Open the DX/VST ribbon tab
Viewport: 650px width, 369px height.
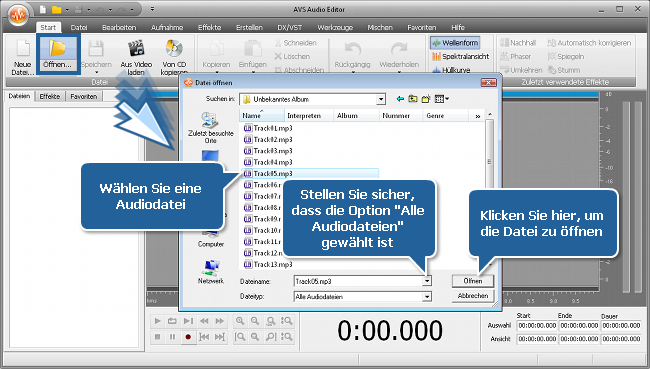tap(289, 27)
